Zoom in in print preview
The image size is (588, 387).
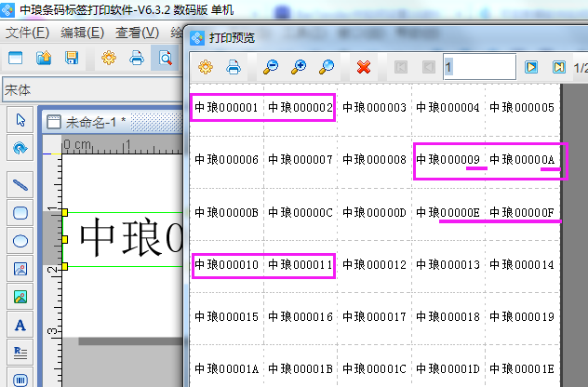[x=299, y=68]
